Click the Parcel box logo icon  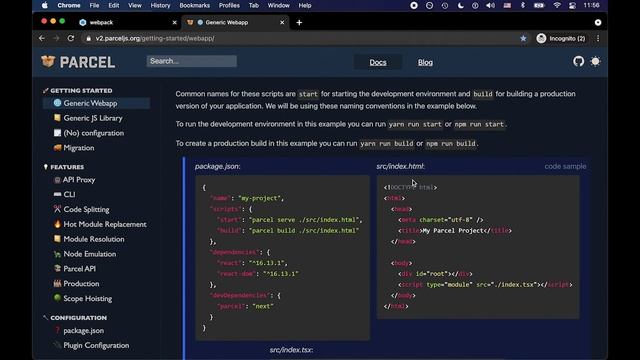pyautogui.click(x=48, y=62)
